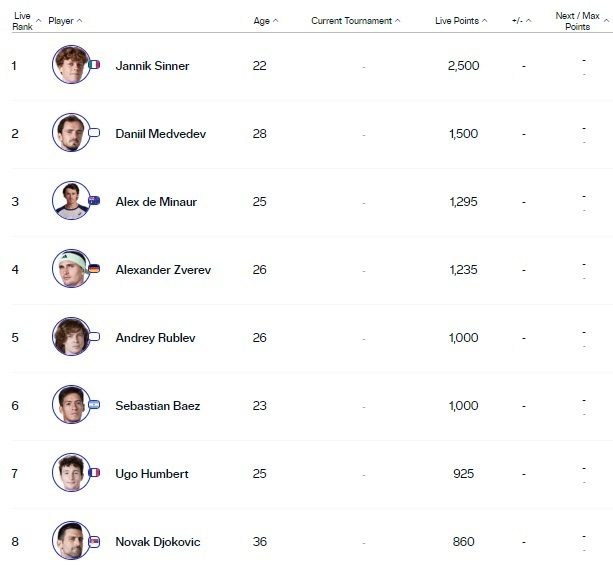Click the German flag beside Zverev
Screen dimensions: 613x569
coord(94,269)
